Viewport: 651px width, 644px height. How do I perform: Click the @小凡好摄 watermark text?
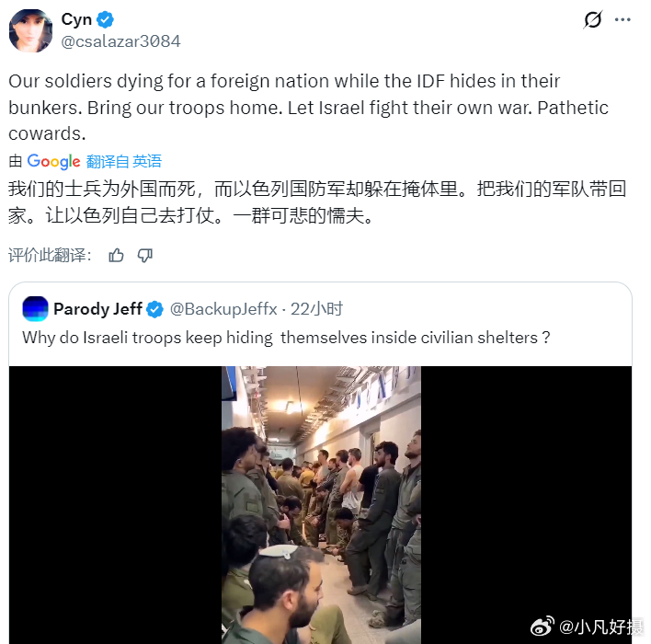point(600,627)
